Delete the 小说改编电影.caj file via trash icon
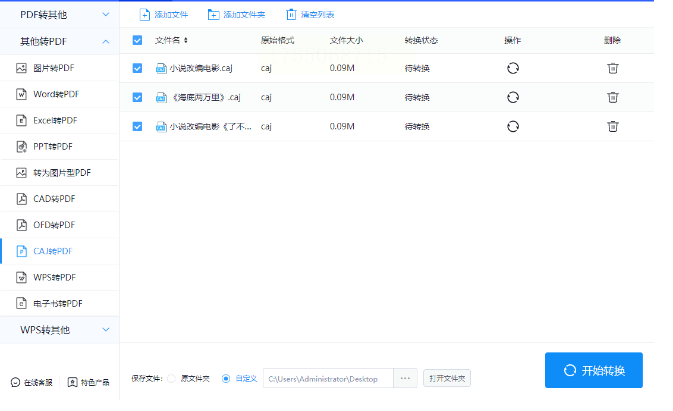The image size is (673, 411). tap(613, 68)
